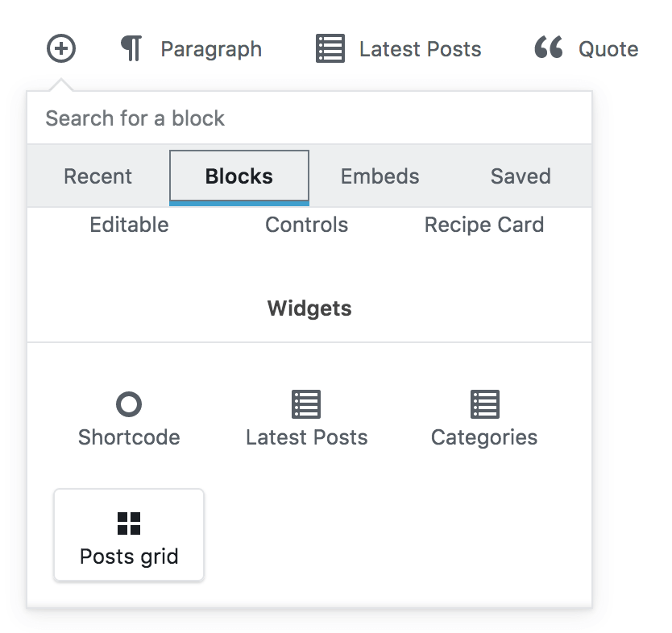Select the Shortcode circle icon
Screen dimensions: 672x633
pos(129,404)
